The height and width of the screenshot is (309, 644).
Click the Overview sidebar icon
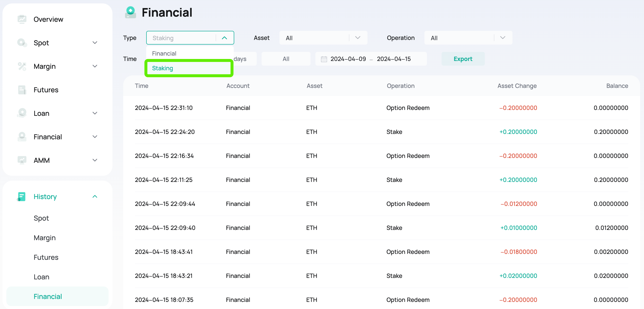click(22, 19)
